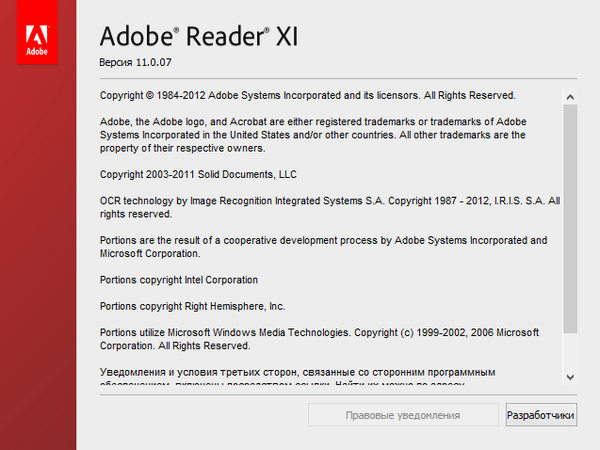600x450 pixels.
Task: Click the 1984-2012 Adobe Systems copyright line
Action: (x=307, y=96)
